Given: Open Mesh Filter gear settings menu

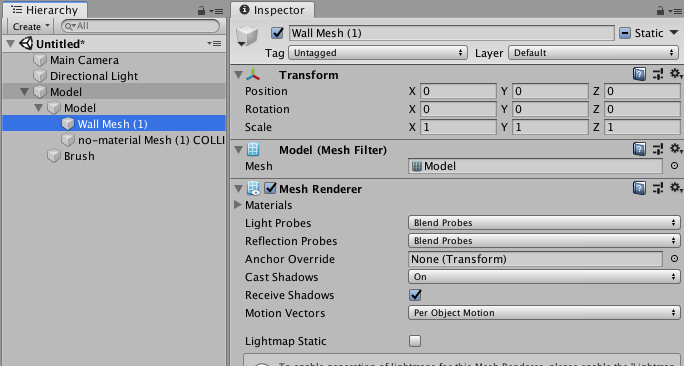Looking at the screenshot, I should 676,149.
